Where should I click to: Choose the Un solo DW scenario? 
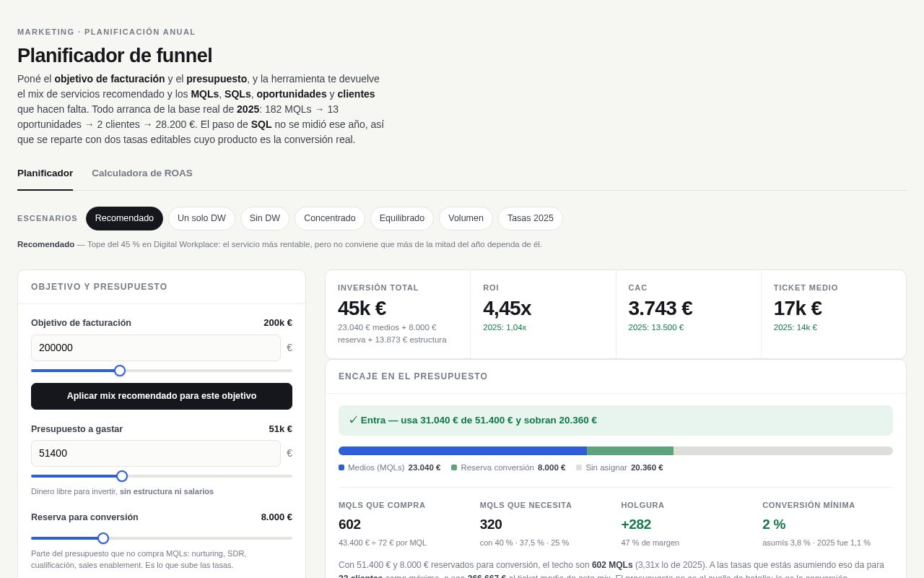(201, 218)
